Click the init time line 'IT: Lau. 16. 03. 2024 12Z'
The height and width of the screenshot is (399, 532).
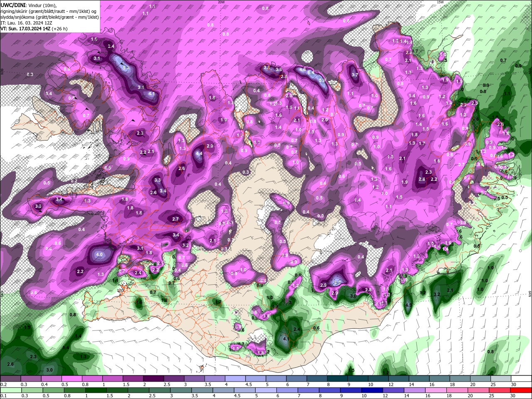(x=26, y=23)
